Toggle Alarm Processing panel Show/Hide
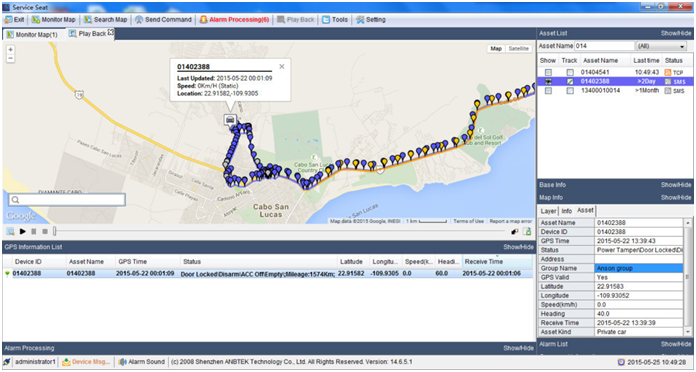Viewport: 696px width, 372px height. (518, 348)
